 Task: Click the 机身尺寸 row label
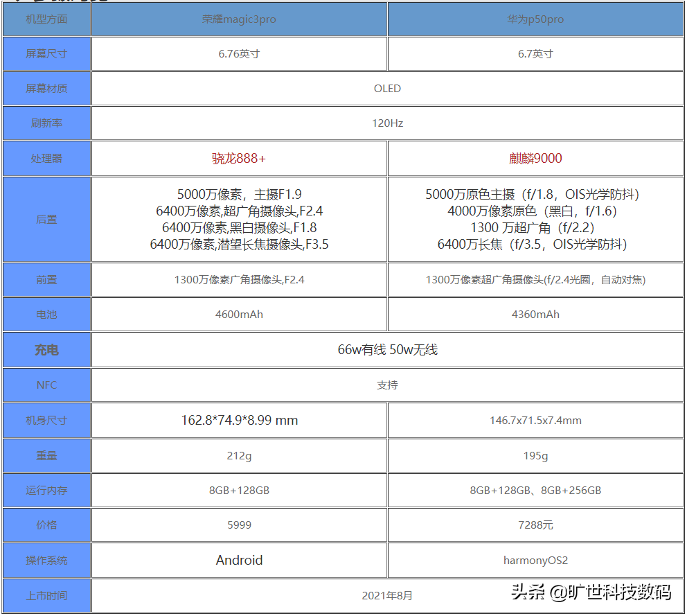[47, 421]
